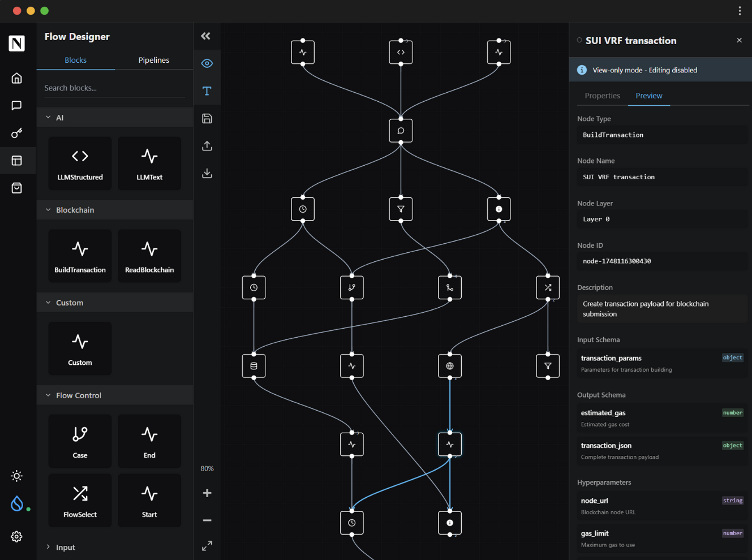This screenshot has width=752, height=560.
Task: Select the Case flow control block
Action: [80, 442]
